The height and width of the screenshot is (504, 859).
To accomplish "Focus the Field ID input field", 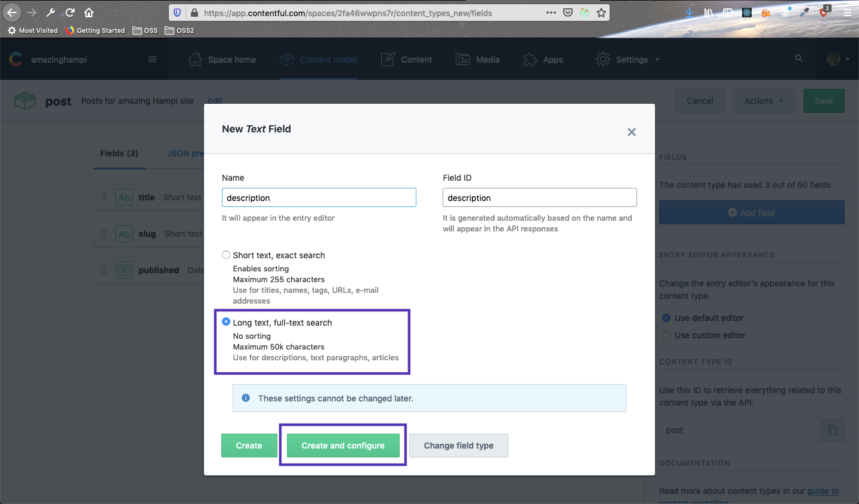I will pyautogui.click(x=540, y=197).
